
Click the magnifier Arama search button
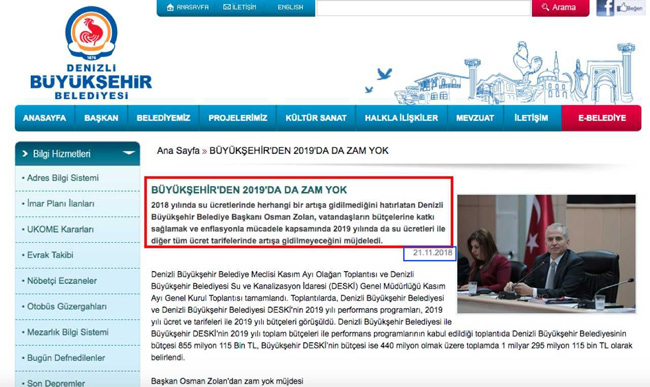point(560,7)
